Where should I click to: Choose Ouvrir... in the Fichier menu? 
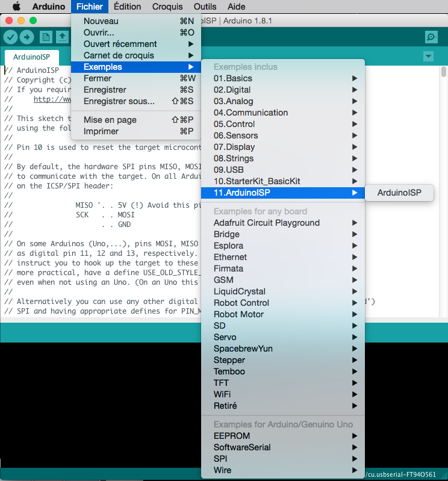click(x=136, y=33)
